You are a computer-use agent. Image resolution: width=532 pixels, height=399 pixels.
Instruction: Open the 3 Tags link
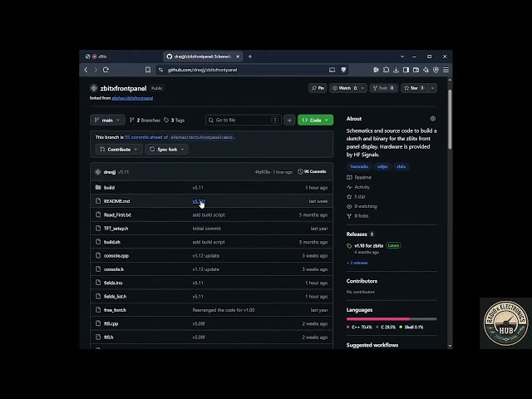point(175,120)
